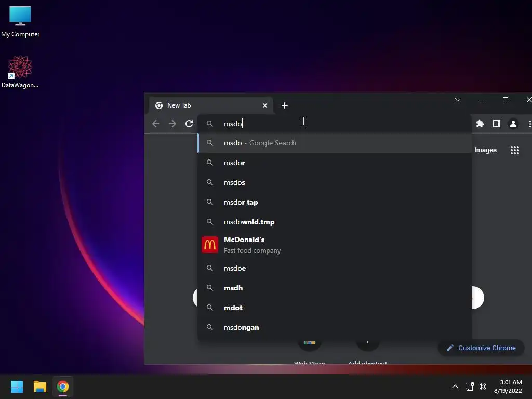
Task: Select the 'msdownld.tmp' suggestion
Action: [x=335, y=222]
